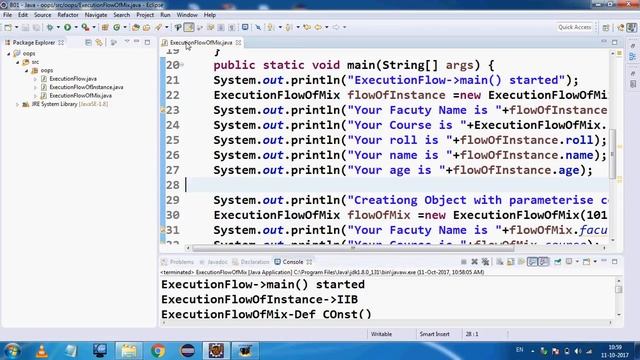Open the Source menu

pos(42,15)
